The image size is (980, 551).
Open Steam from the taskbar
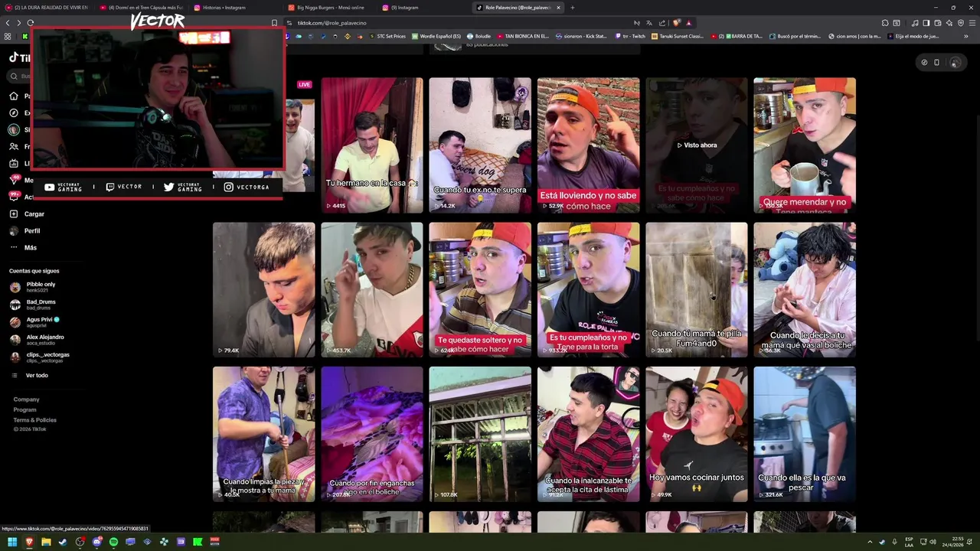click(63, 542)
